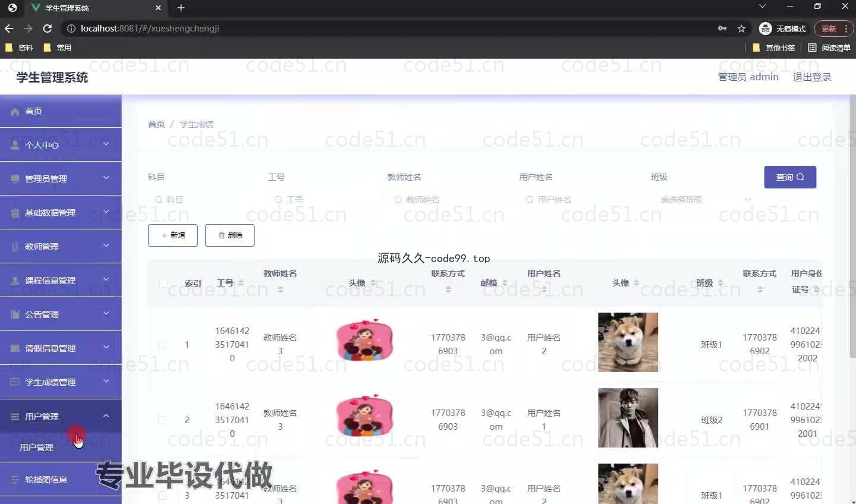
Task: Sort table by first 头像 column arrows
Action: pyautogui.click(x=373, y=283)
